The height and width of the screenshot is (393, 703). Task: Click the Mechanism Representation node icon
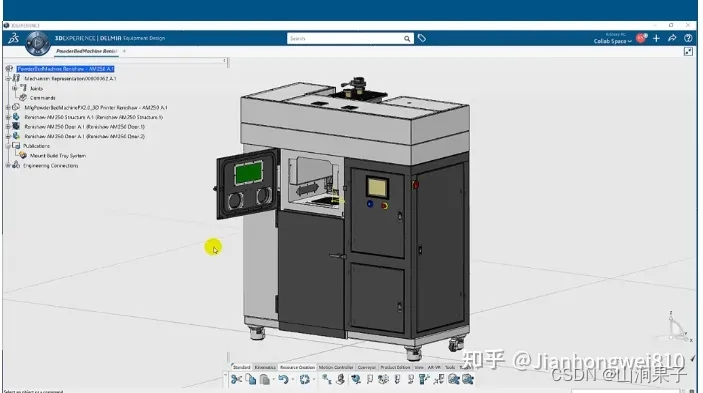point(16,78)
